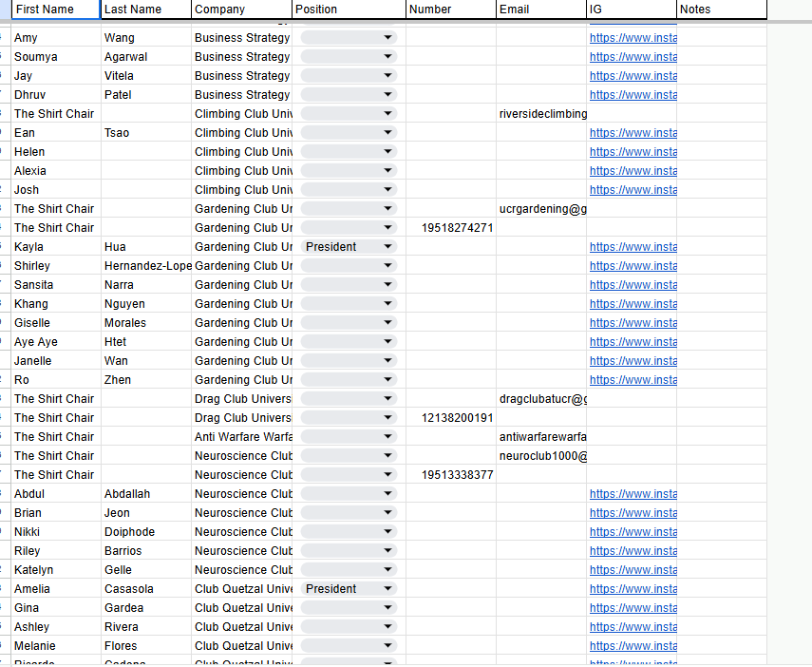Open Position dropdown for Ean Tsao
This screenshot has width=812, height=667.
(x=387, y=133)
